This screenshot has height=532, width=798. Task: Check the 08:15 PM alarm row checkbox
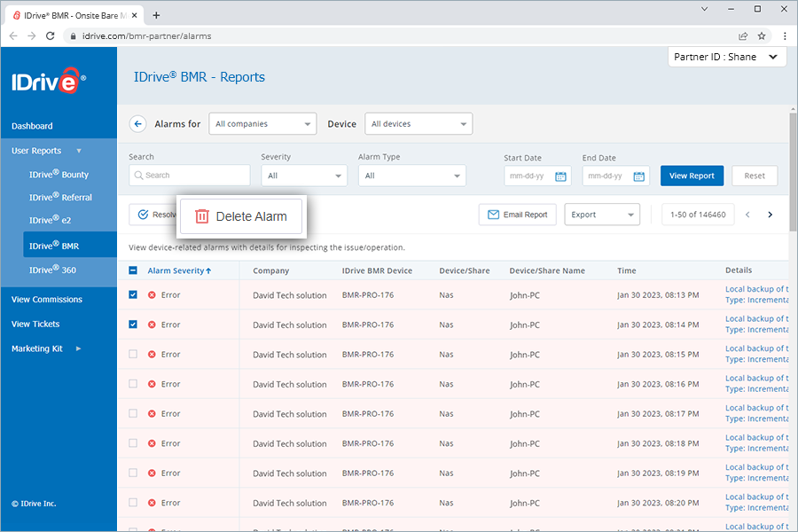pyautogui.click(x=133, y=354)
